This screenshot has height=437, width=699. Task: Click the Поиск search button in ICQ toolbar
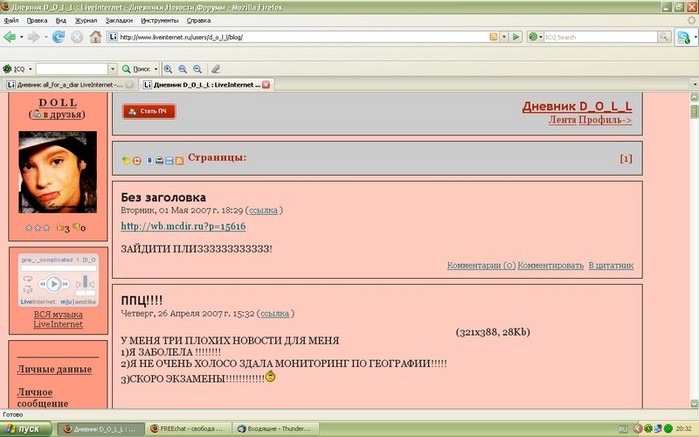coord(137,69)
